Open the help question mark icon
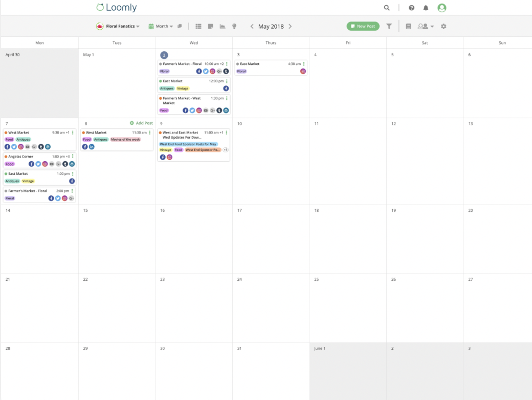 coord(411,8)
